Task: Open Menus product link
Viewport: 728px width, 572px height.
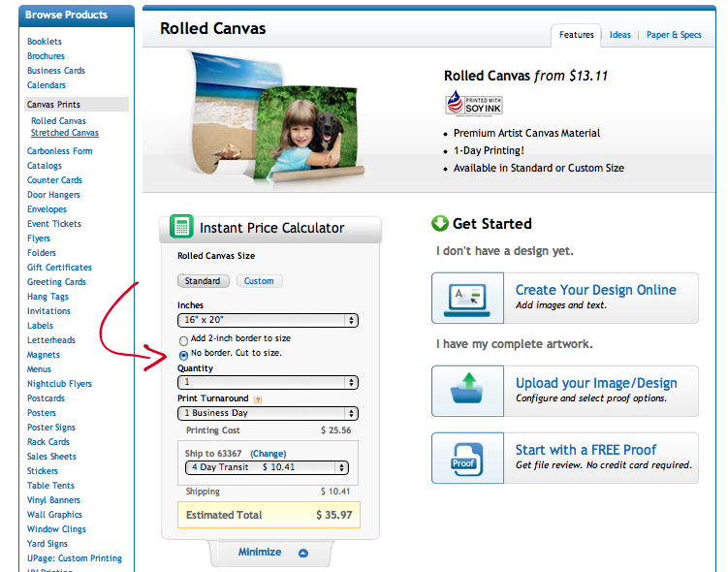Action: (x=39, y=369)
